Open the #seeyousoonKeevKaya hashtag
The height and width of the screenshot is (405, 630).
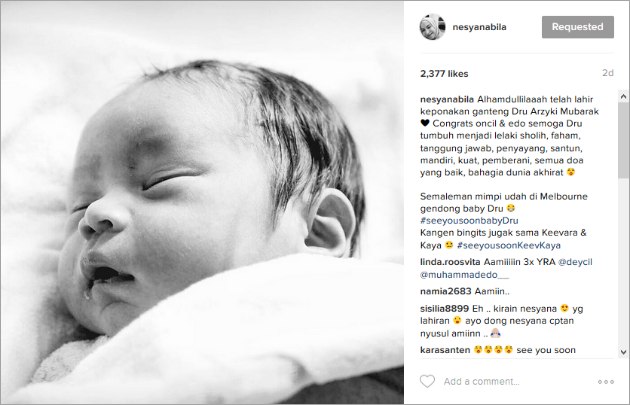[509, 245]
